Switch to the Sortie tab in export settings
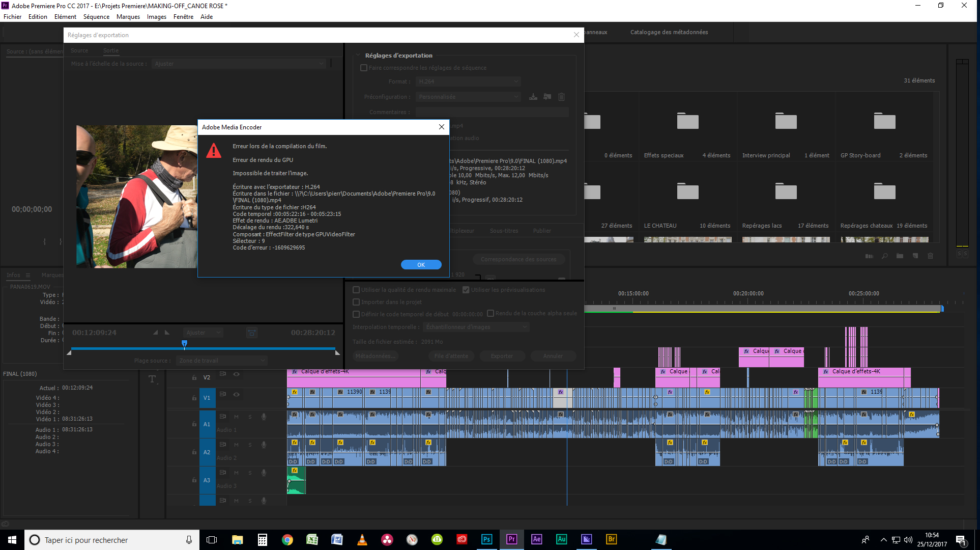The width and height of the screenshot is (980, 550). 110,50
